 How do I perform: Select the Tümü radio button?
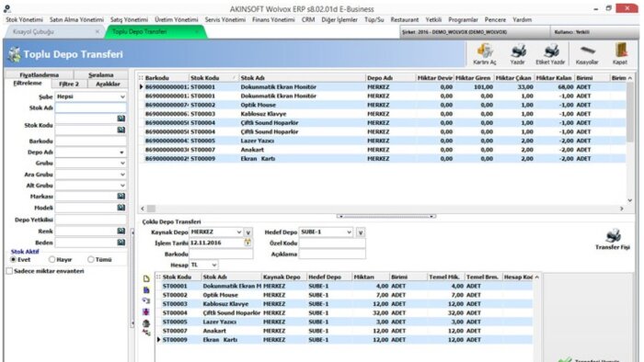(91, 259)
